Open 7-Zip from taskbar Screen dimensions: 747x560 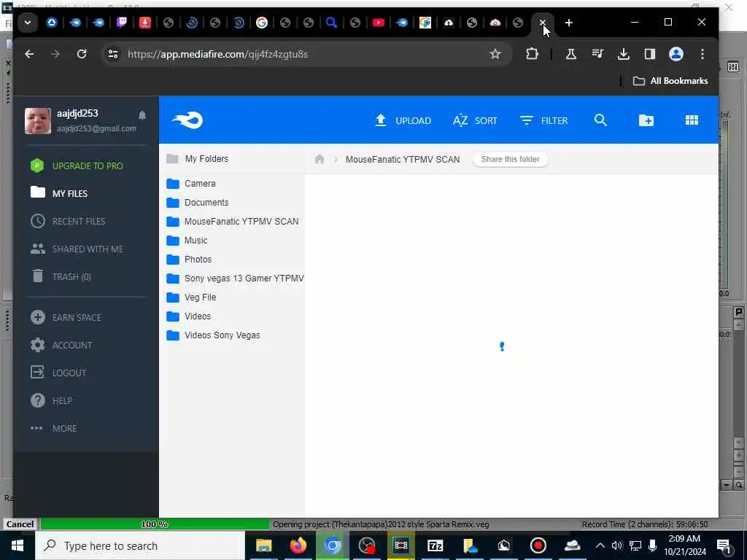(x=435, y=545)
